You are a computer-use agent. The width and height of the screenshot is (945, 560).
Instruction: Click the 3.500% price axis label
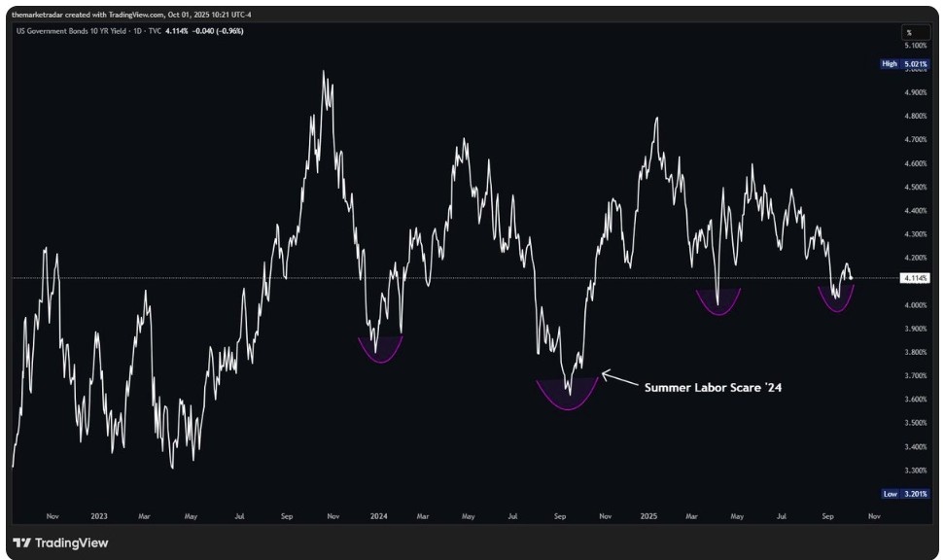[x=916, y=423]
